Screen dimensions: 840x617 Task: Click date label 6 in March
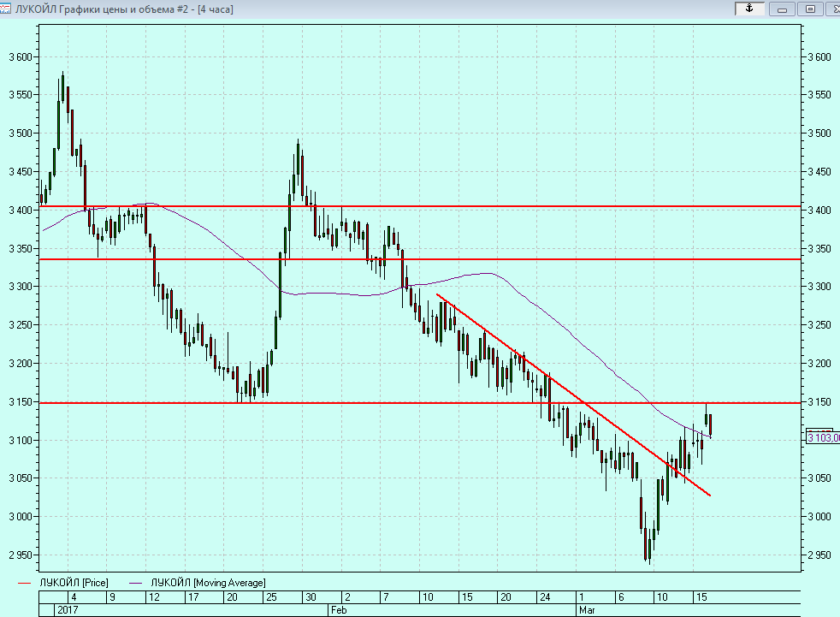(621, 597)
